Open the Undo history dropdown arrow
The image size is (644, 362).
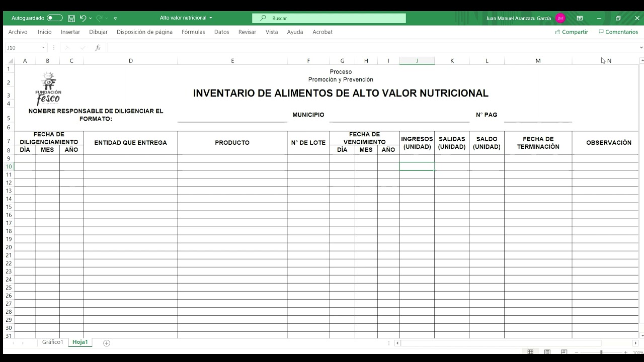click(x=90, y=18)
